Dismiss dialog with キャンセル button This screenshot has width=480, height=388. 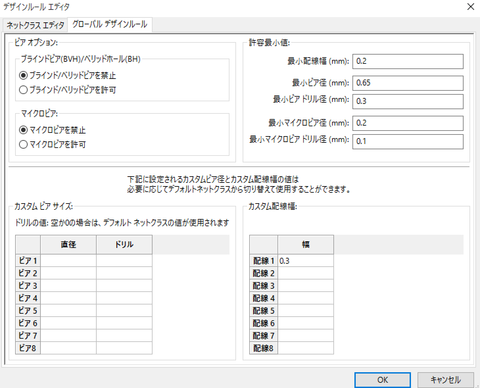point(445,380)
